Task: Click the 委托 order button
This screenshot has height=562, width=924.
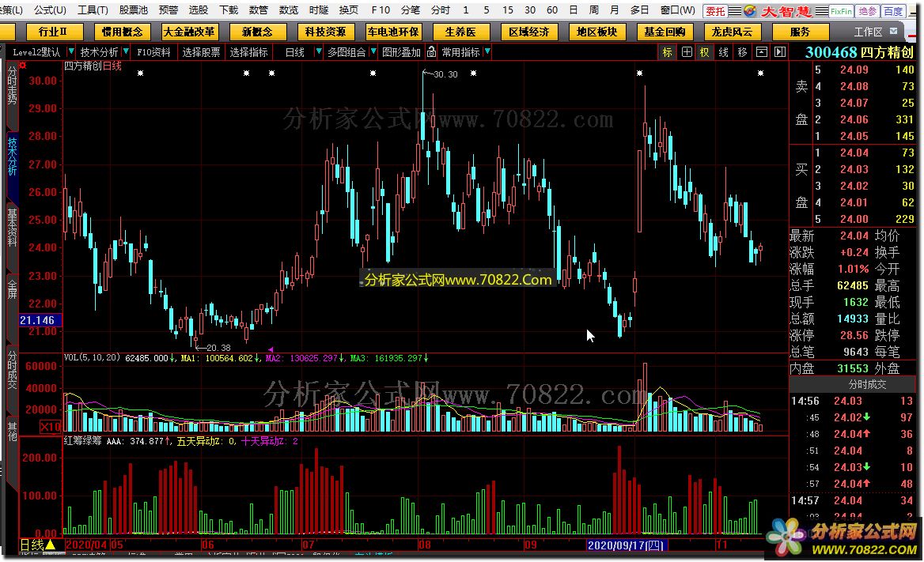Action: tap(715, 10)
